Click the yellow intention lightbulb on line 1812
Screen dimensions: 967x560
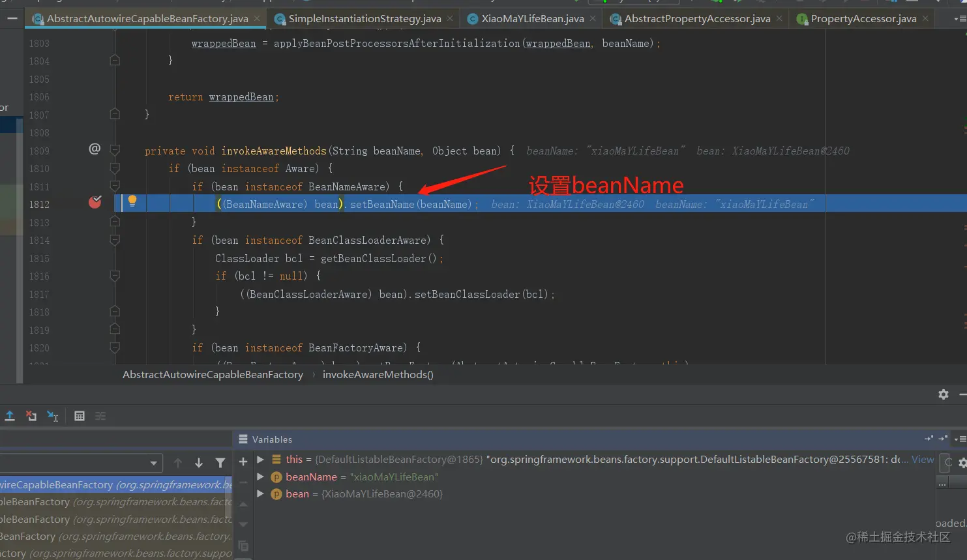pos(132,201)
